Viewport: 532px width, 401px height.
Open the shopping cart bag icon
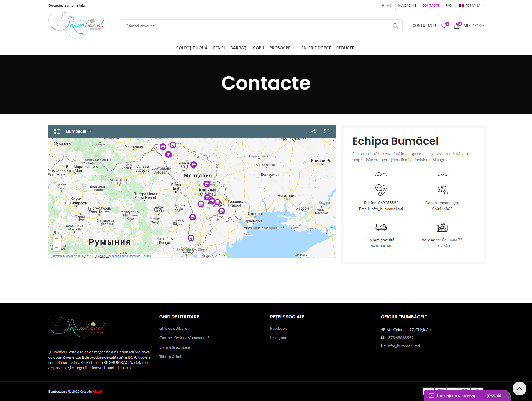tap(457, 26)
